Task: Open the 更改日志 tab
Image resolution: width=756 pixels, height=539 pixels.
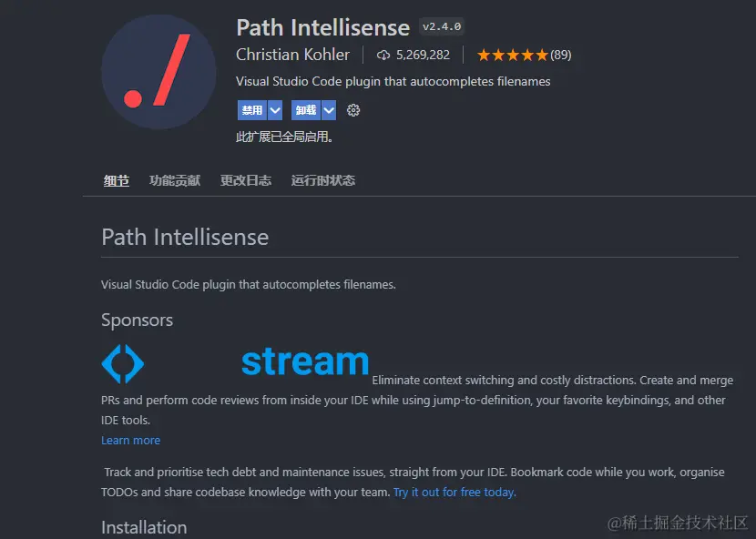Action: [245, 181]
